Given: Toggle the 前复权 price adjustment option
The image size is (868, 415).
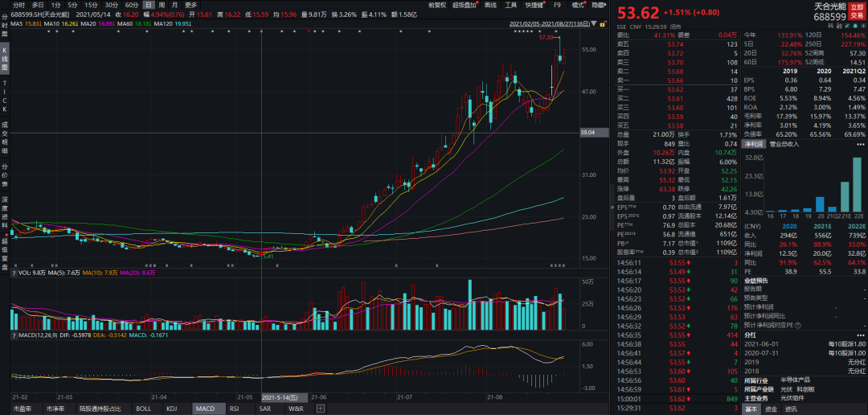Looking at the screenshot, I should (x=436, y=5).
